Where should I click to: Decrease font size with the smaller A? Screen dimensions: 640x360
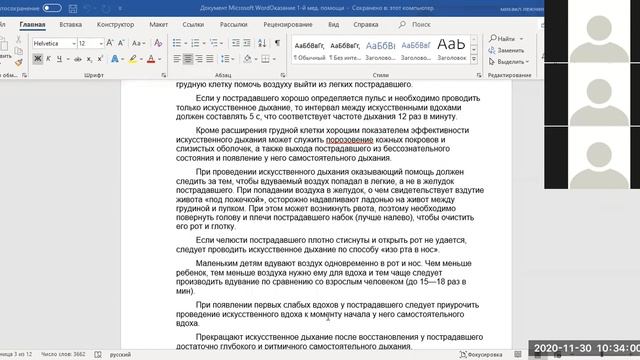(x=121, y=43)
